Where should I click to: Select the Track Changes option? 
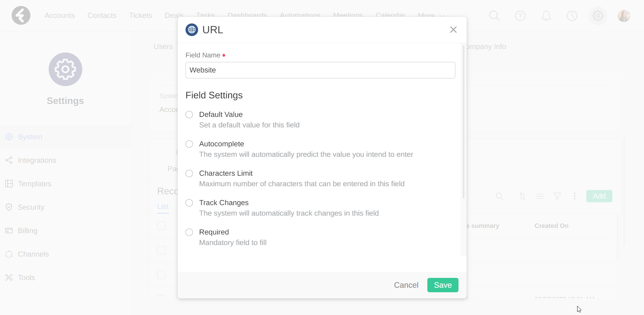[189, 203]
